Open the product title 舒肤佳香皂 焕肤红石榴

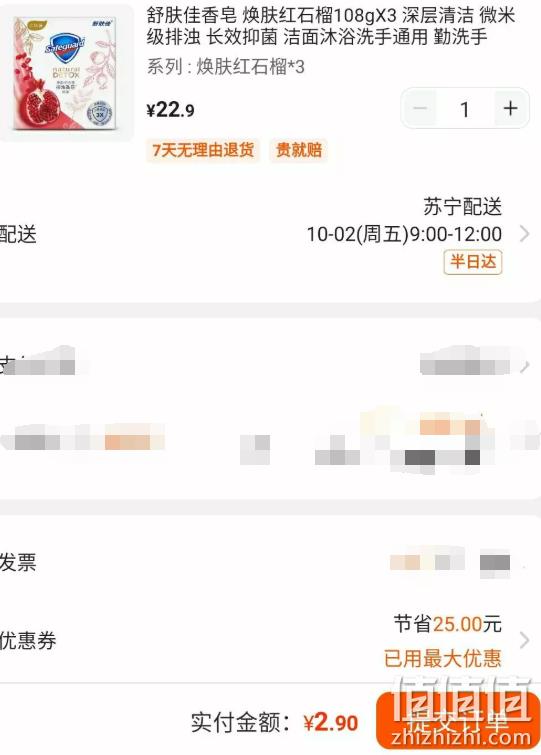tap(331, 26)
